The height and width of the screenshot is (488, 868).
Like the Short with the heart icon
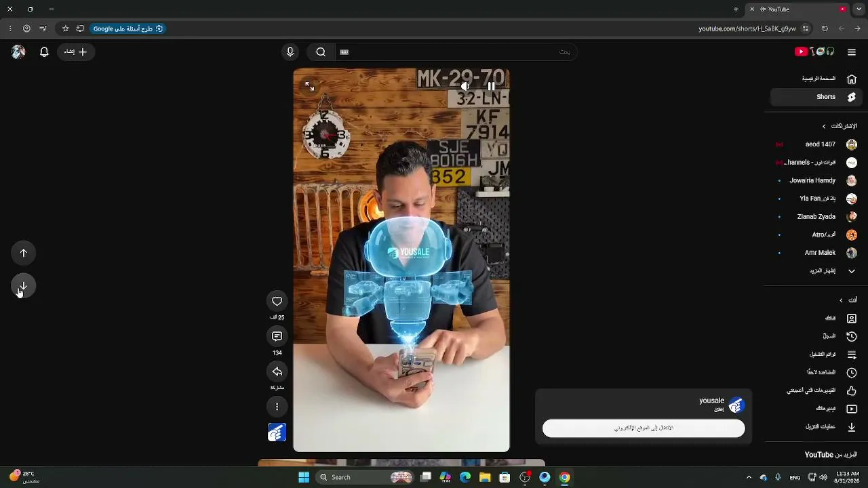277,301
